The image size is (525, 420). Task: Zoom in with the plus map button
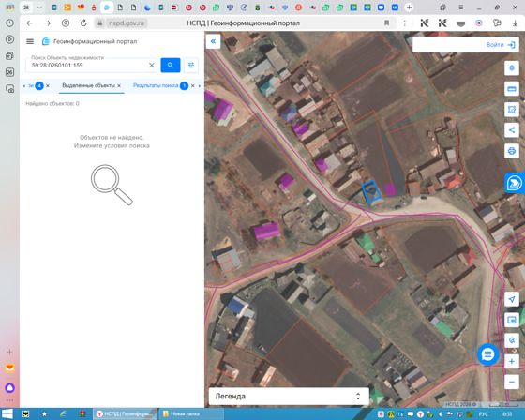tap(512, 361)
